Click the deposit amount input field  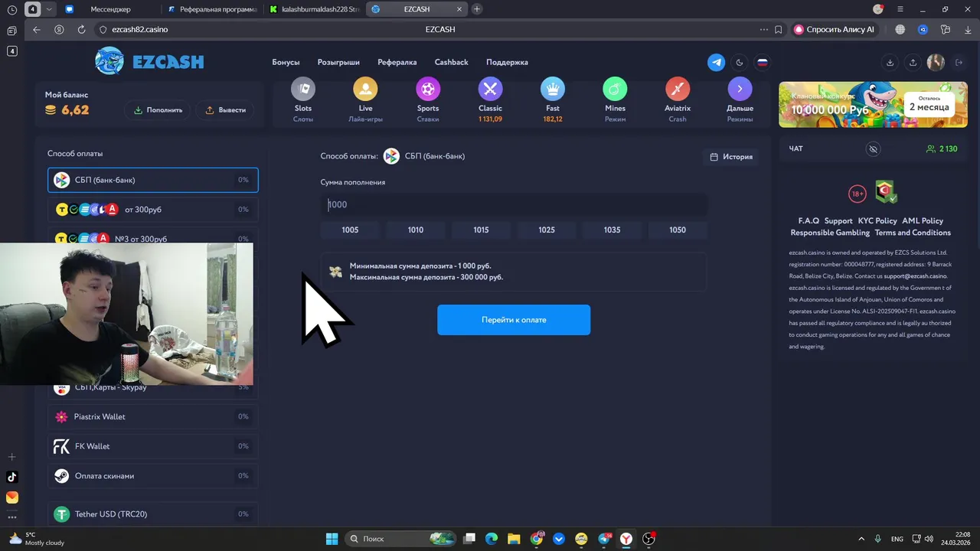click(x=514, y=204)
